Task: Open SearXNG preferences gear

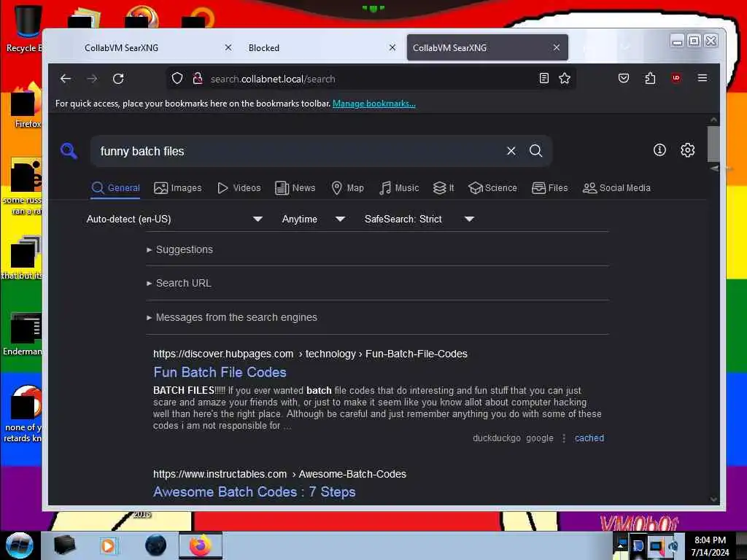Action: (x=687, y=150)
